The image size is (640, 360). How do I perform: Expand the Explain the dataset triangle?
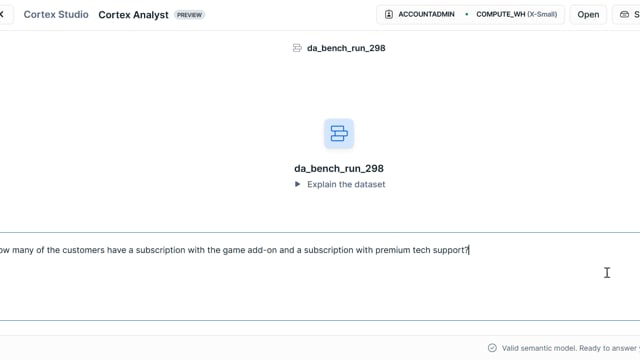pos(298,184)
